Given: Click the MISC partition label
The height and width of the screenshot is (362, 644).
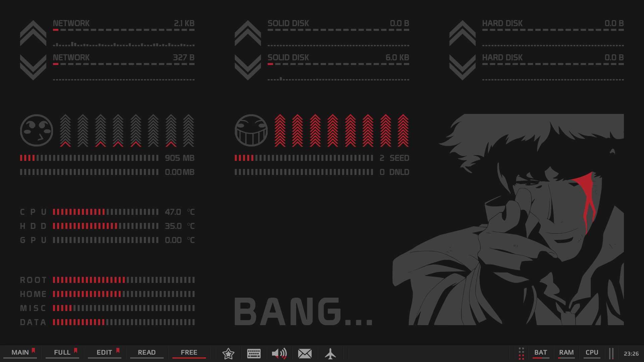Looking at the screenshot, I should [33, 308].
